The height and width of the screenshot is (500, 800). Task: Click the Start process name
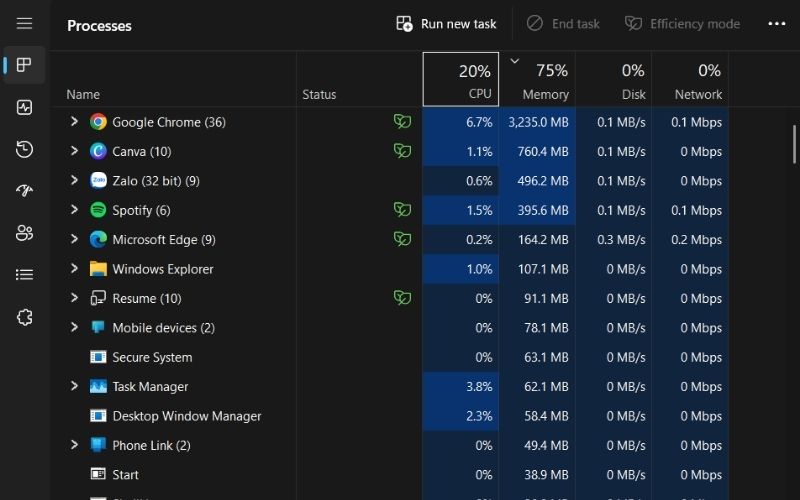125,475
